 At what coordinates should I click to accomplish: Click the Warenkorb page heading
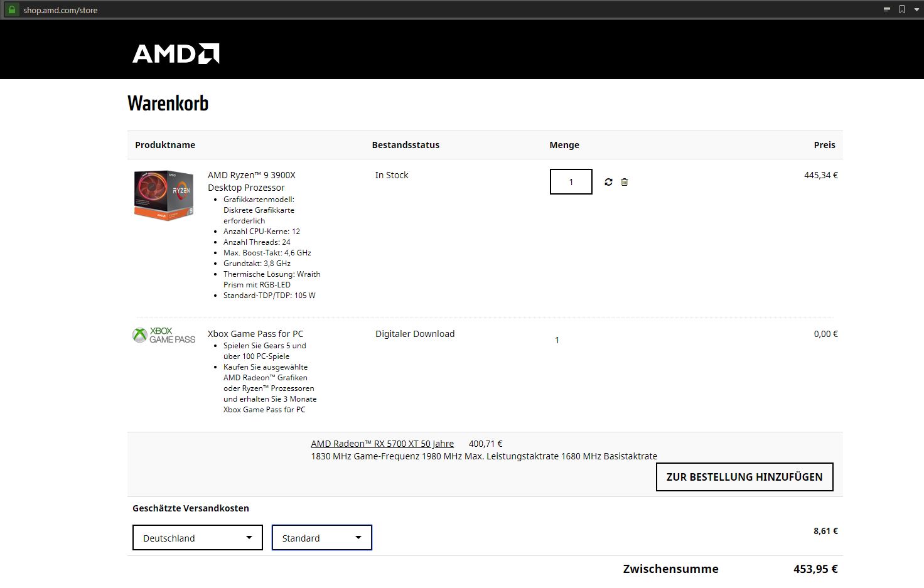pyautogui.click(x=168, y=103)
